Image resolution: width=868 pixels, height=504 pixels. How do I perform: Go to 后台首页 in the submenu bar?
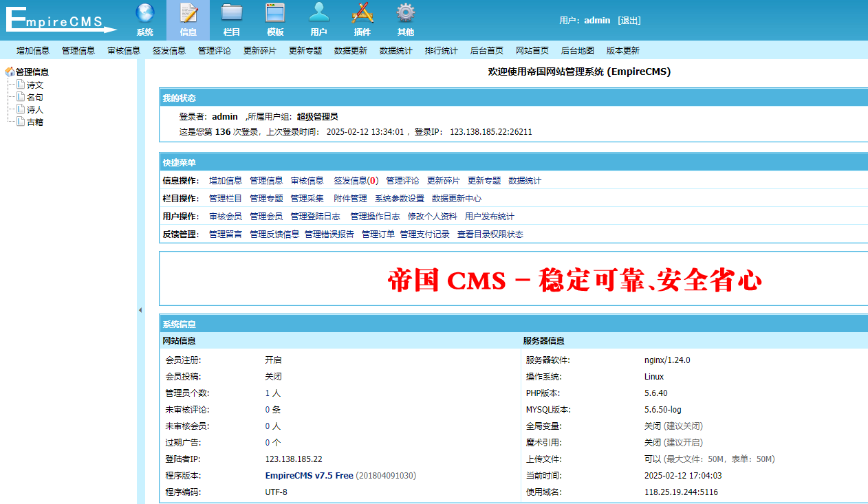click(x=487, y=50)
